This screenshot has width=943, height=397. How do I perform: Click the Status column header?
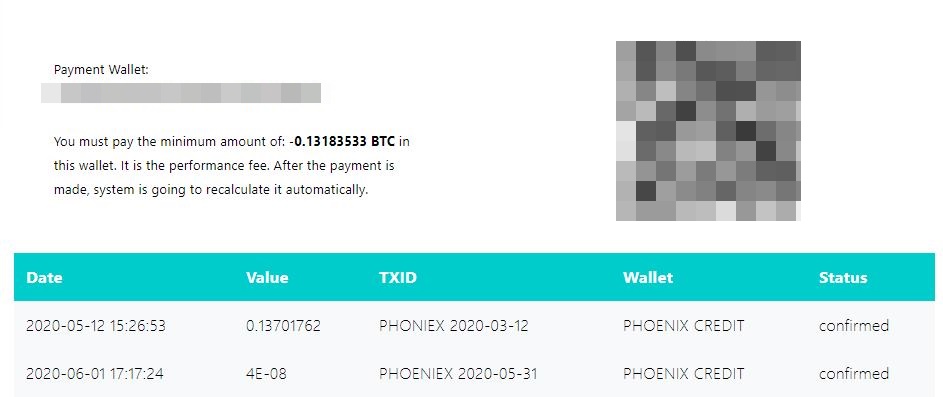(x=843, y=277)
